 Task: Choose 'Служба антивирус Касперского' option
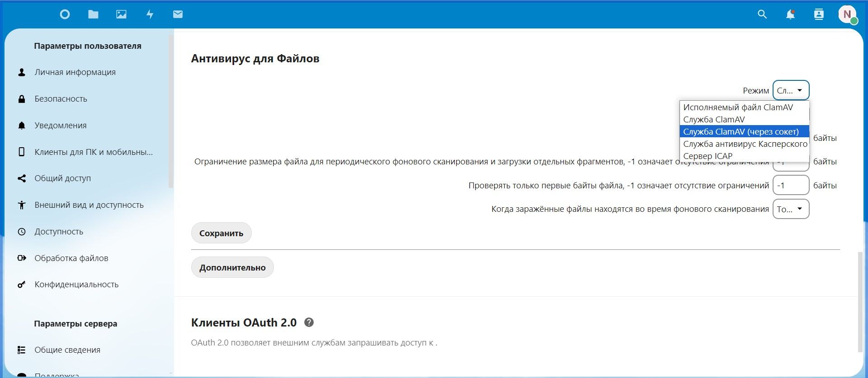(745, 144)
